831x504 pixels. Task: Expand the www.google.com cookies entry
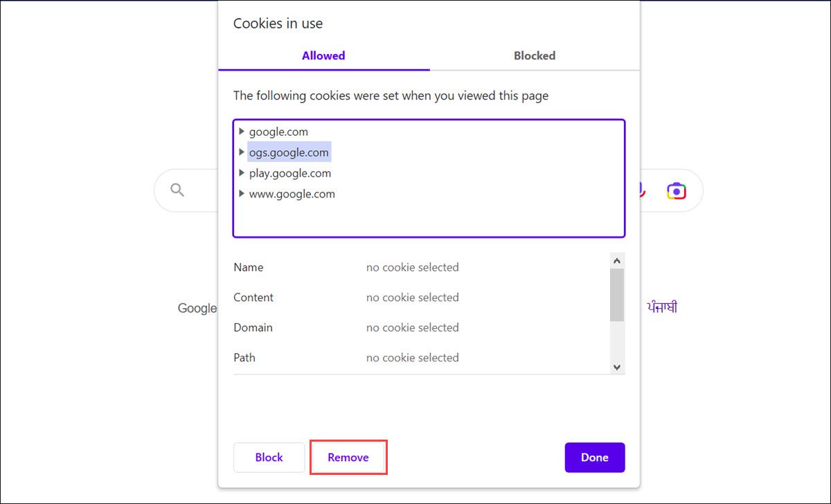[242, 194]
